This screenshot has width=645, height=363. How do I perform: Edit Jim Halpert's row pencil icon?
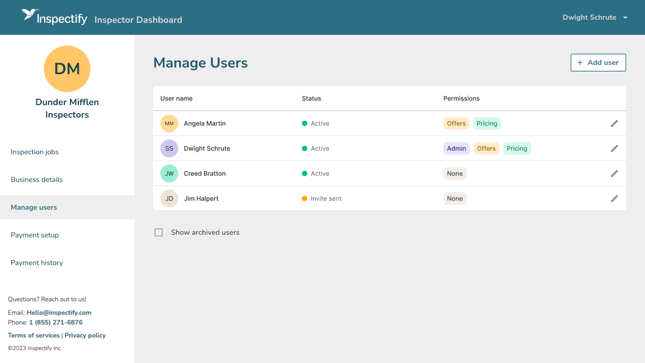click(614, 198)
